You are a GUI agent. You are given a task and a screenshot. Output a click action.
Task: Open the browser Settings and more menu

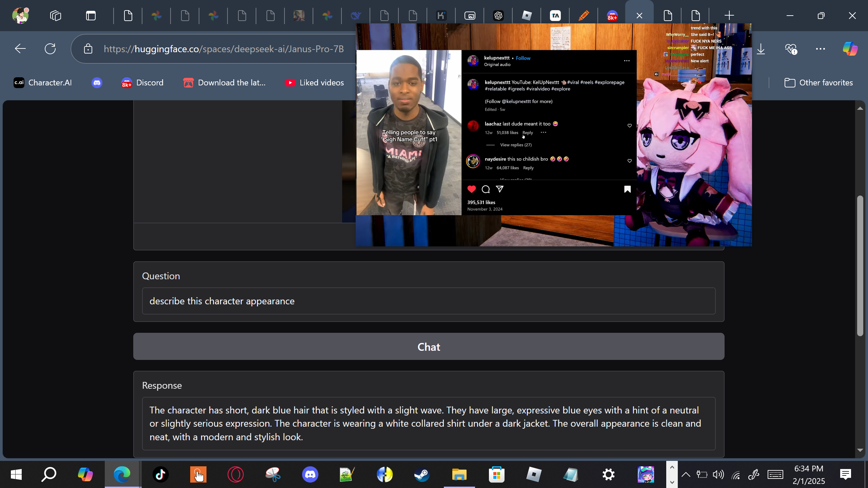pos(820,49)
